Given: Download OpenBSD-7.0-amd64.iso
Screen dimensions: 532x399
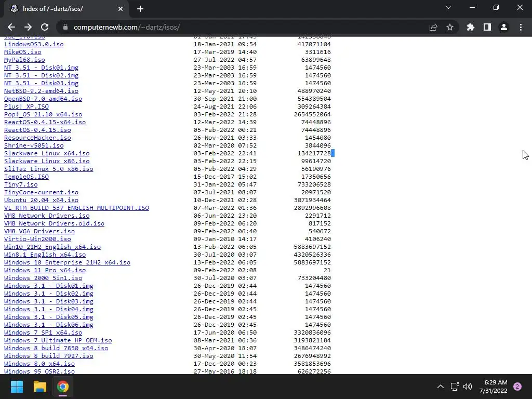Looking at the screenshot, I should coord(43,99).
